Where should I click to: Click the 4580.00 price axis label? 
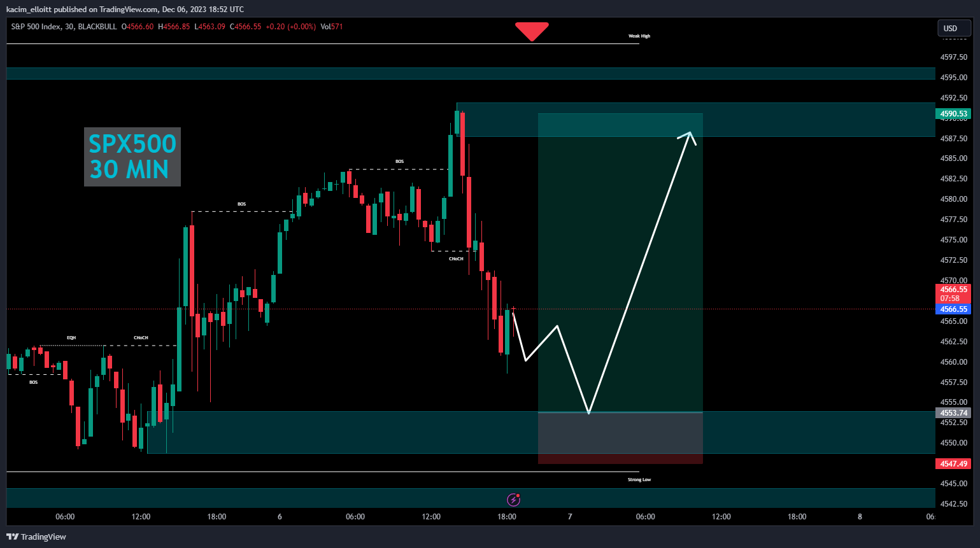click(954, 199)
